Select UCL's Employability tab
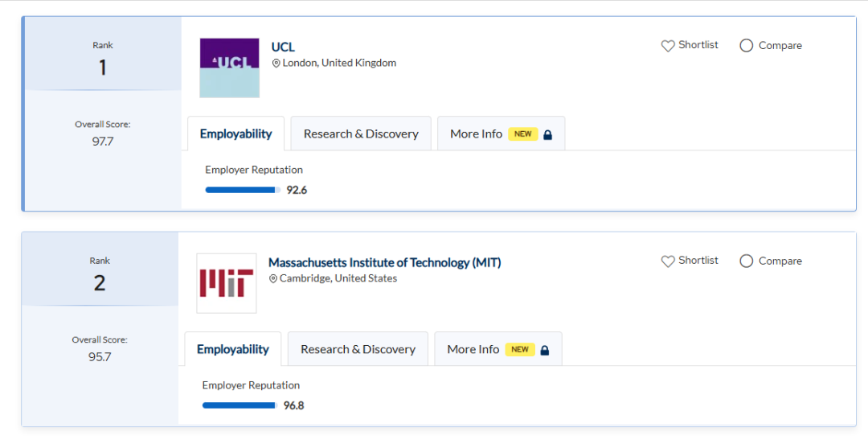The height and width of the screenshot is (440, 868). 235,134
